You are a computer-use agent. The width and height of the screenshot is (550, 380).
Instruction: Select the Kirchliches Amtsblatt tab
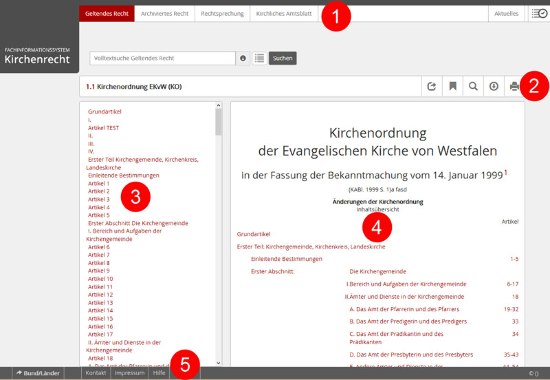[x=284, y=14]
